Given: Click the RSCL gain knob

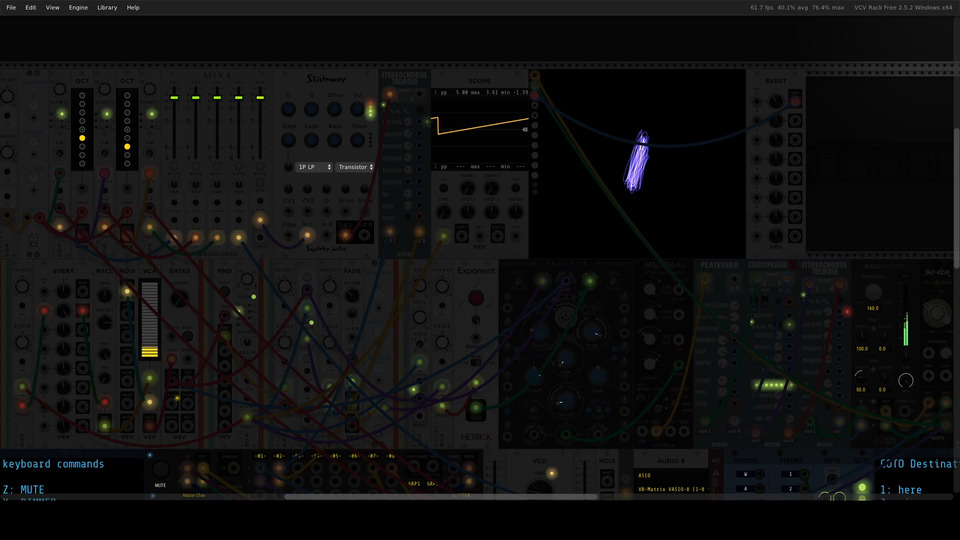Looking at the screenshot, I should (105, 296).
